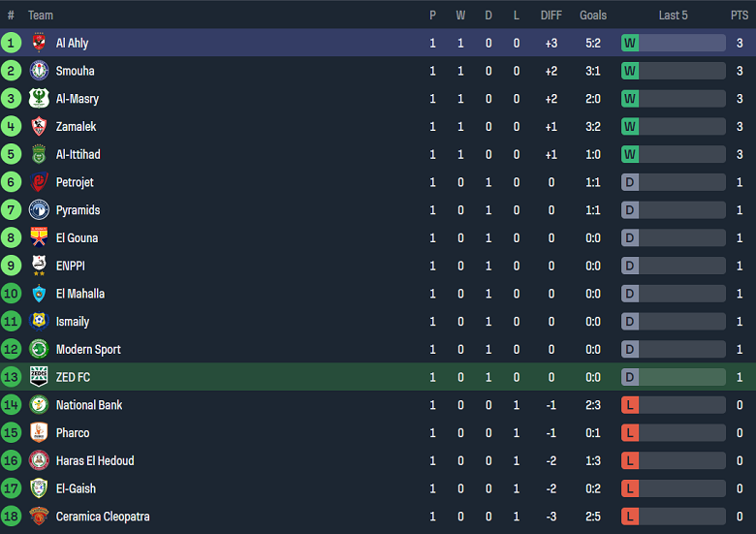Click the ZED FC club logo
Image resolution: width=756 pixels, height=534 pixels.
coord(39,377)
